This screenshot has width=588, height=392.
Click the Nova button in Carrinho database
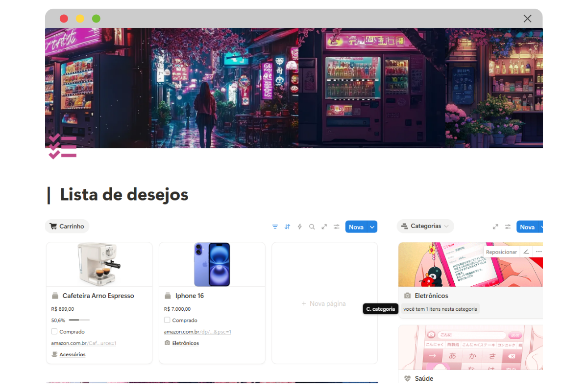356,227
